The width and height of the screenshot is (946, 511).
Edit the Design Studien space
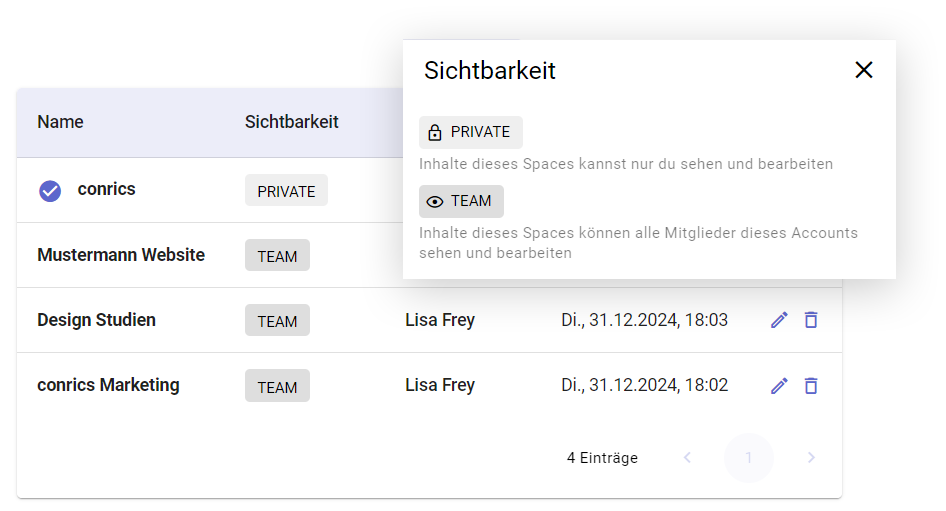click(779, 320)
